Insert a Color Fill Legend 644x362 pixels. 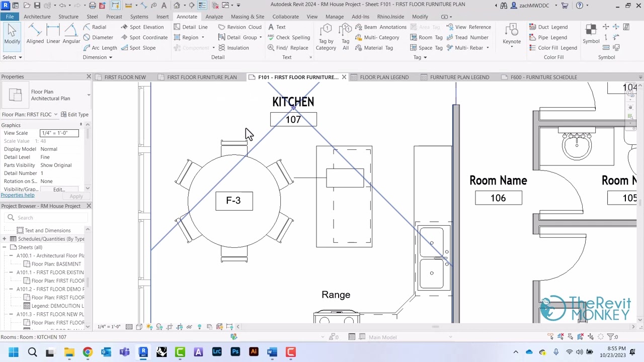point(553,48)
